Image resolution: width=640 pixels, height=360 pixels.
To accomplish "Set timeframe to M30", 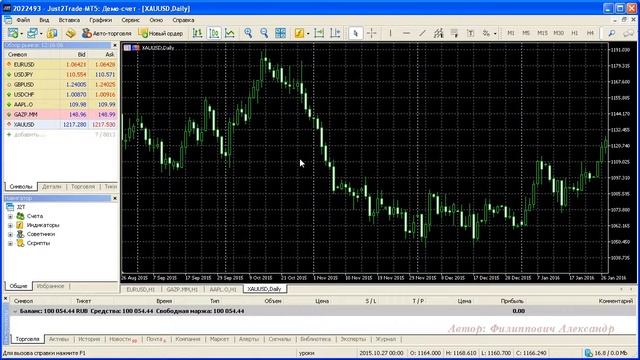I will tap(558, 33).
